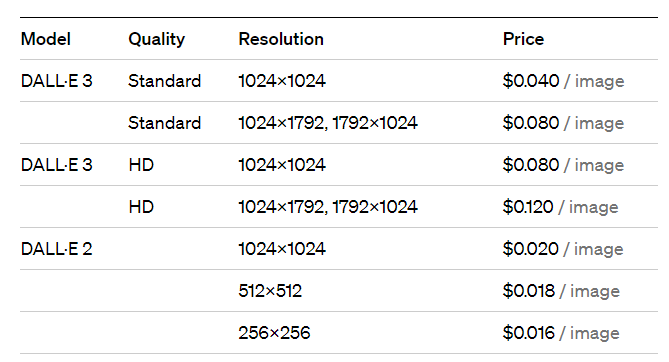Click the Resolution column header
This screenshot has height=362, width=669.
tap(281, 39)
